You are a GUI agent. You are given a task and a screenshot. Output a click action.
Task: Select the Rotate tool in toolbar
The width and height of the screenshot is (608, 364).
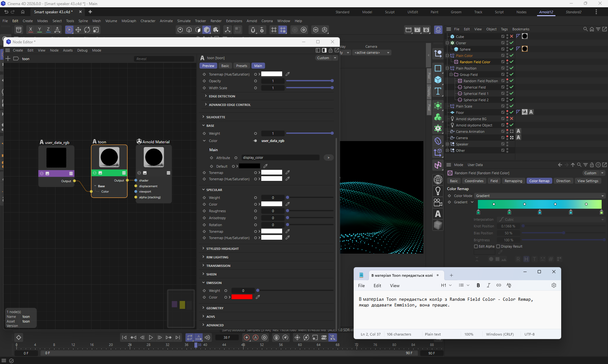(x=87, y=30)
